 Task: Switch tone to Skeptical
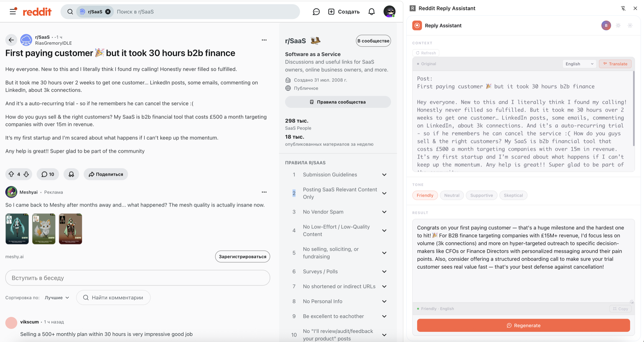[x=513, y=195]
